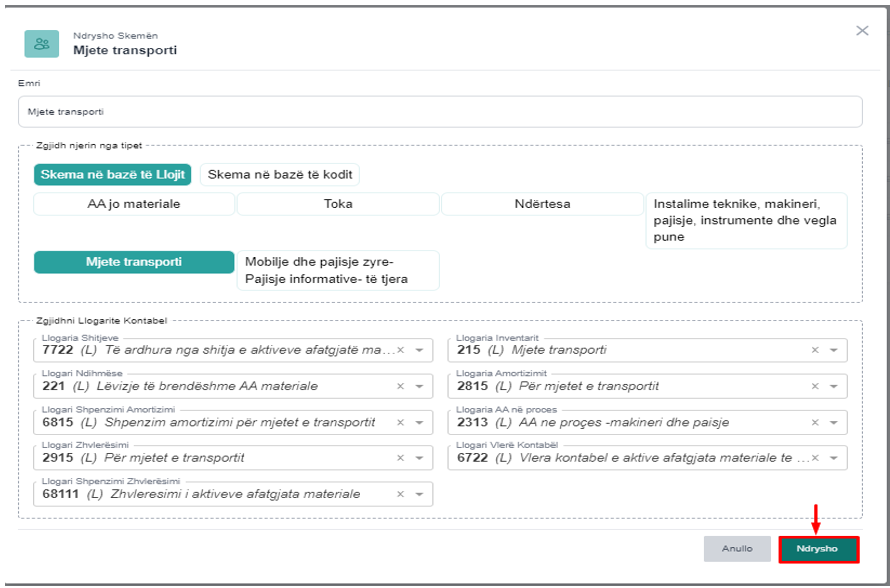Clear the Llogaria Shitjeve 7722 selection
This screenshot has width=890, height=588.
point(400,351)
